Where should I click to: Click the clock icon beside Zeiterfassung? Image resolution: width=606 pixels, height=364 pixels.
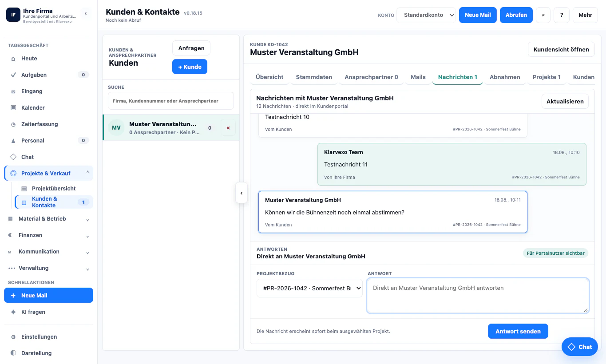coord(13,124)
